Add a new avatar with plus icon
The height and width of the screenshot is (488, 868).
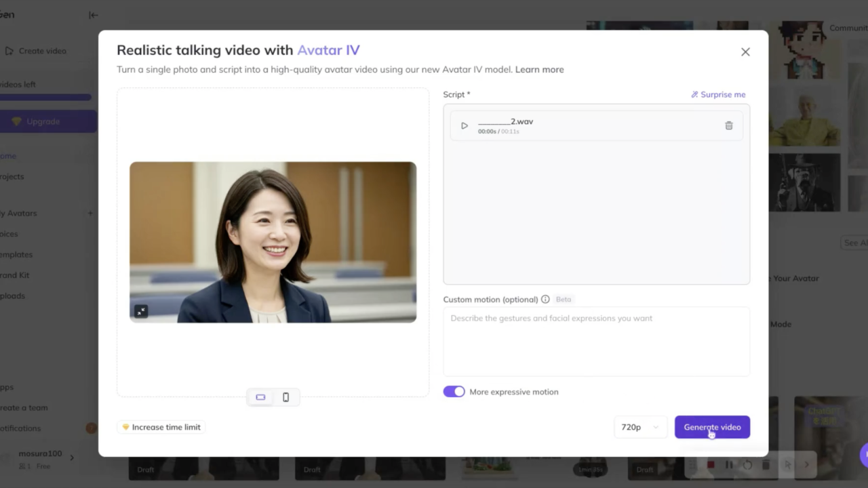pyautogui.click(x=90, y=213)
